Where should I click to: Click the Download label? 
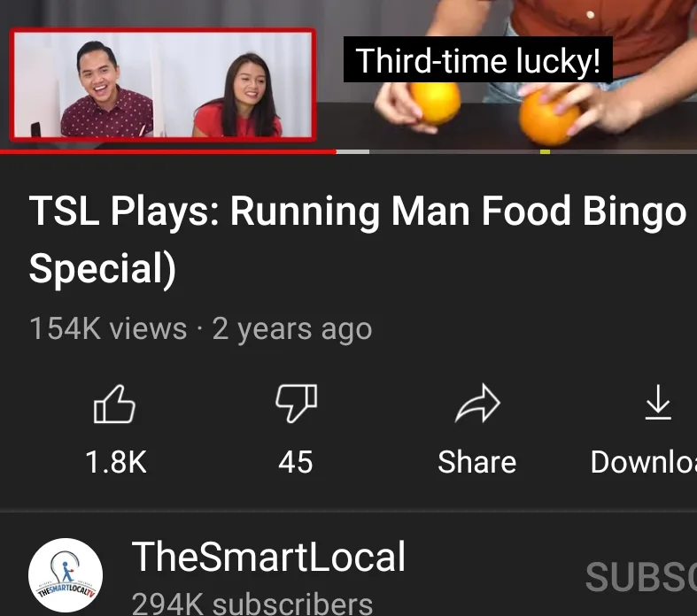pos(644,462)
